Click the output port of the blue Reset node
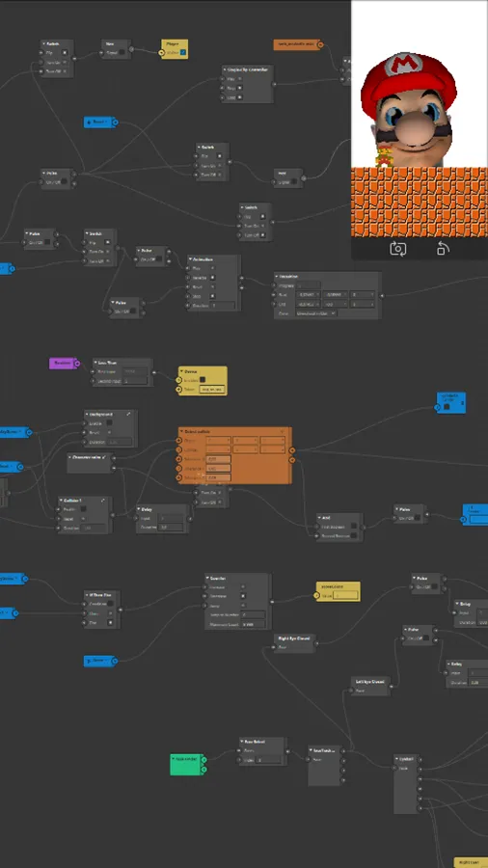Screen dimensions: 488x868 115,122
